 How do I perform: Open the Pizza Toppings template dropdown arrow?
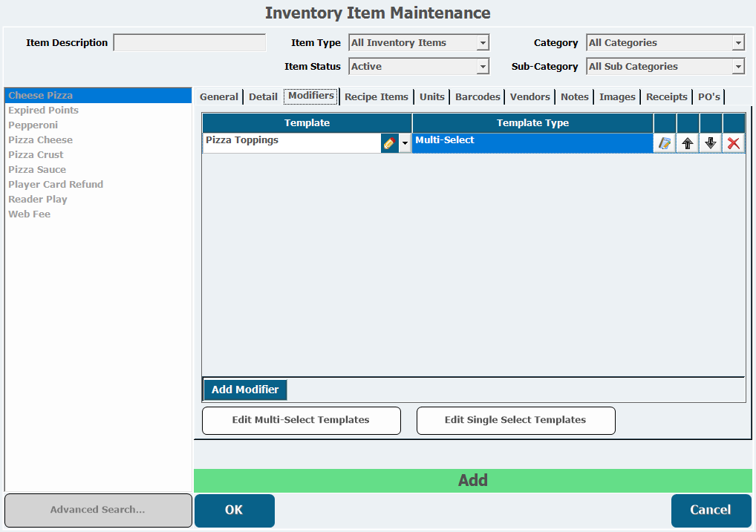(405, 143)
